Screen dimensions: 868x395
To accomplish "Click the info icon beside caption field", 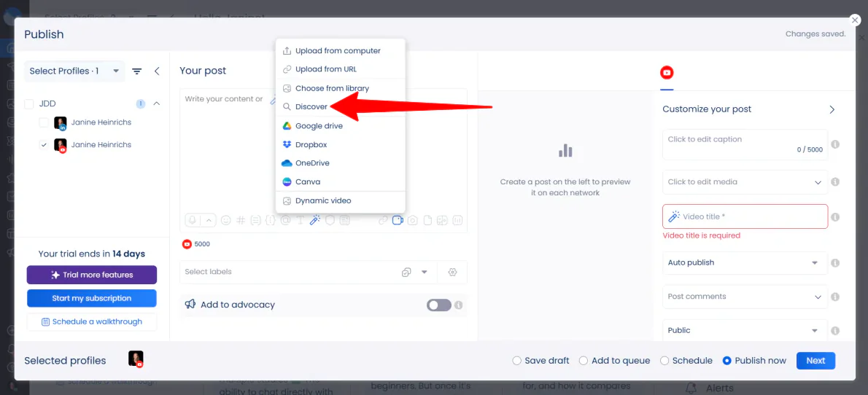I will coord(835,144).
